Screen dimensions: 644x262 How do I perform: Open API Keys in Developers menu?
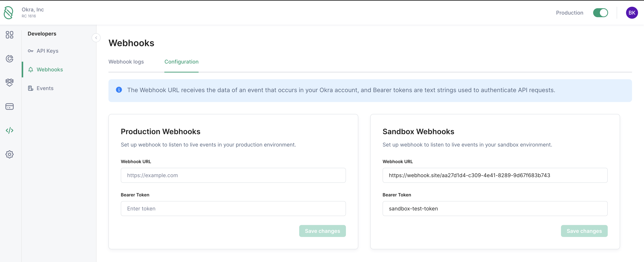point(47,51)
